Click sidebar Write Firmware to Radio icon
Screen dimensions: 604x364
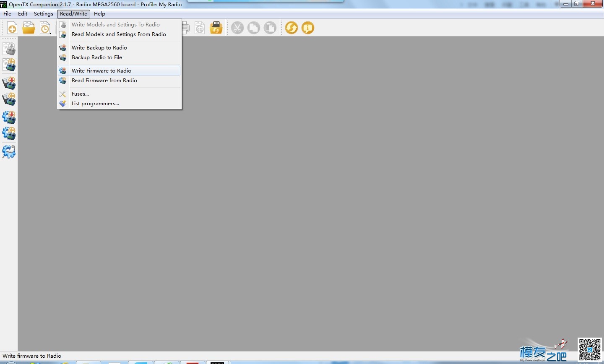coord(9,117)
